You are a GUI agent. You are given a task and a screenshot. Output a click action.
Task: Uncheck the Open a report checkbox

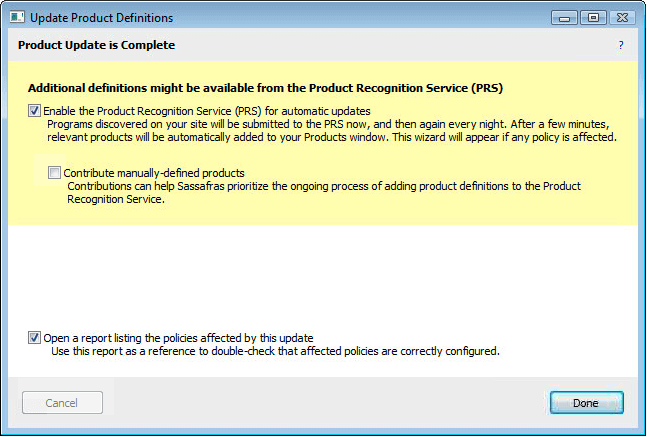[x=35, y=338]
